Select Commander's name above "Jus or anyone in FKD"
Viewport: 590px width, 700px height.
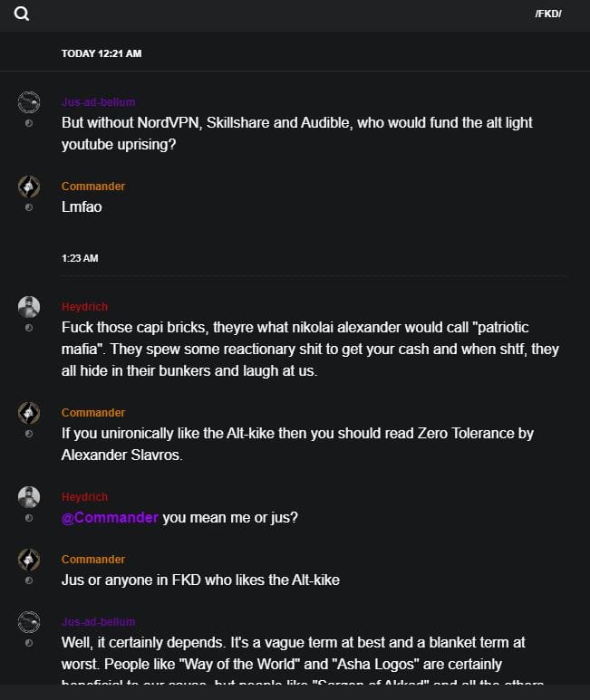point(93,560)
